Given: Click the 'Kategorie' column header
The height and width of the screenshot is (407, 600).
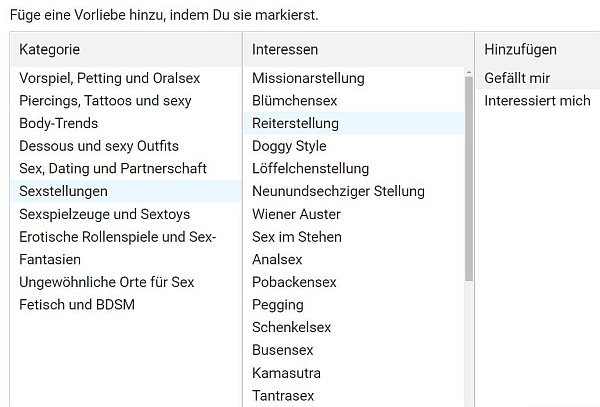Looking at the screenshot, I should click(49, 49).
